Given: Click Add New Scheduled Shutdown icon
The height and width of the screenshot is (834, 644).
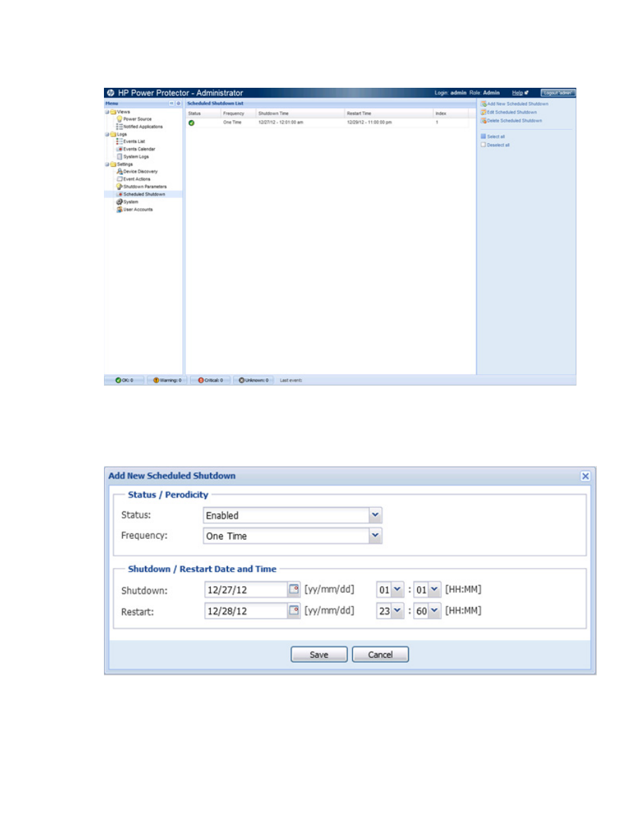Looking at the screenshot, I should click(x=483, y=103).
